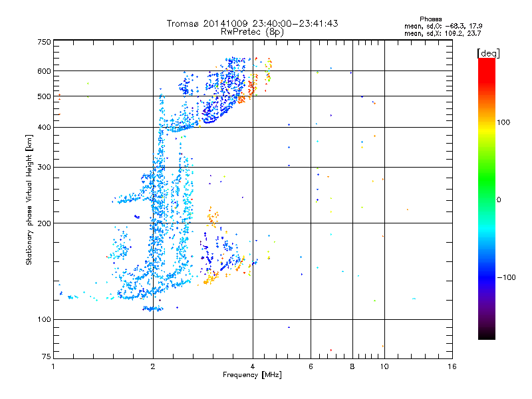Click the 'RwPretec (8p)' subtitle
Image resolution: width=532 pixels, height=399 pixels.
click(252, 32)
